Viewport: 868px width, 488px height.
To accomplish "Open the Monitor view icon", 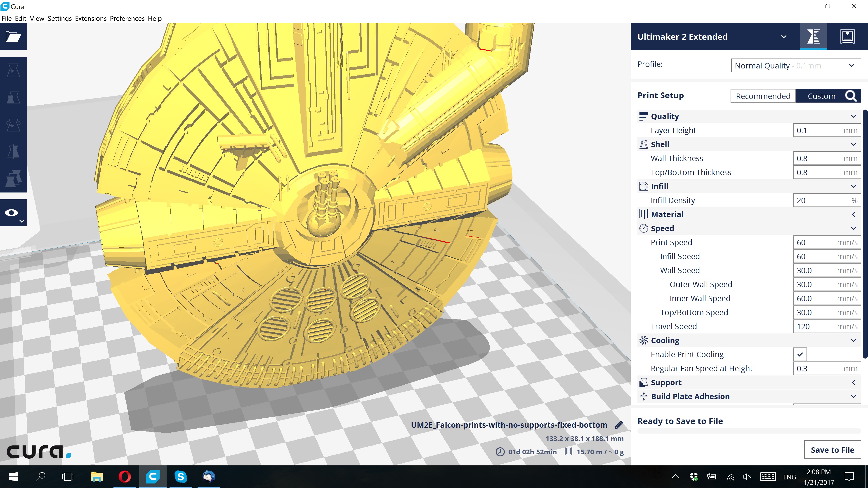I will [847, 36].
